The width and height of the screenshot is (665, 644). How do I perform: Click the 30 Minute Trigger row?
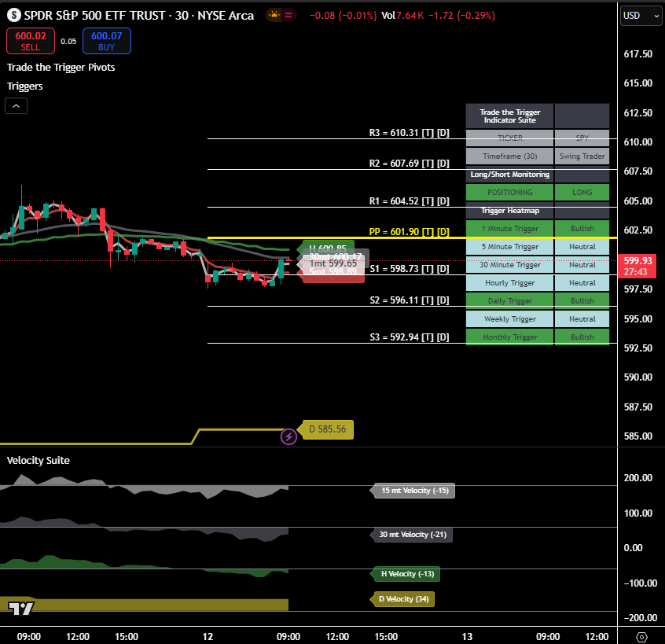pyautogui.click(x=538, y=265)
